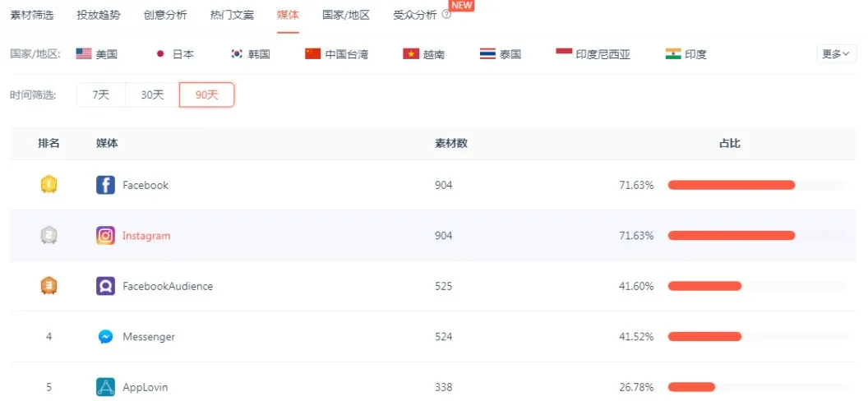This screenshot has width=868, height=401.
Task: Click the United States flag icon
Action: pos(84,53)
